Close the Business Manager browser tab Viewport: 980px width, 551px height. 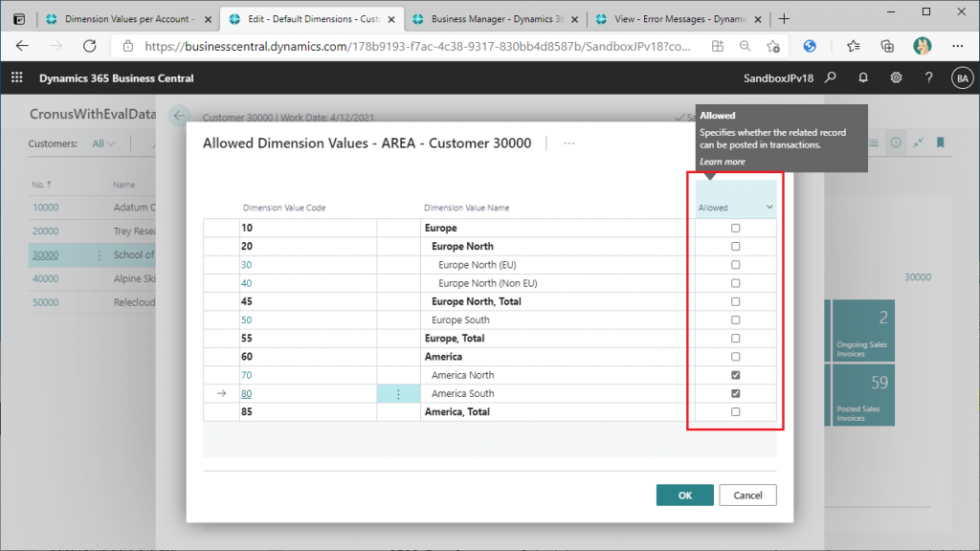point(574,19)
